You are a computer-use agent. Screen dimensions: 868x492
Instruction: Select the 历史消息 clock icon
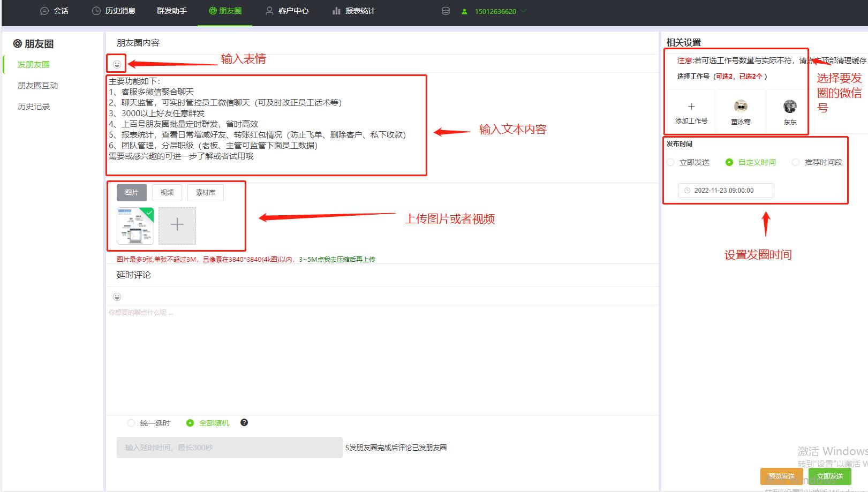[96, 10]
